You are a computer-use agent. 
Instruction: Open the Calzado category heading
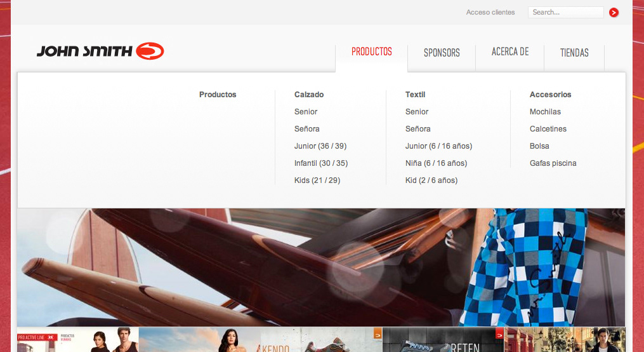tap(309, 95)
